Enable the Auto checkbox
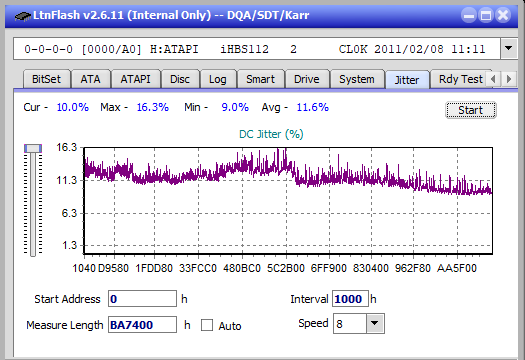The width and height of the screenshot is (525, 360). tap(207, 325)
